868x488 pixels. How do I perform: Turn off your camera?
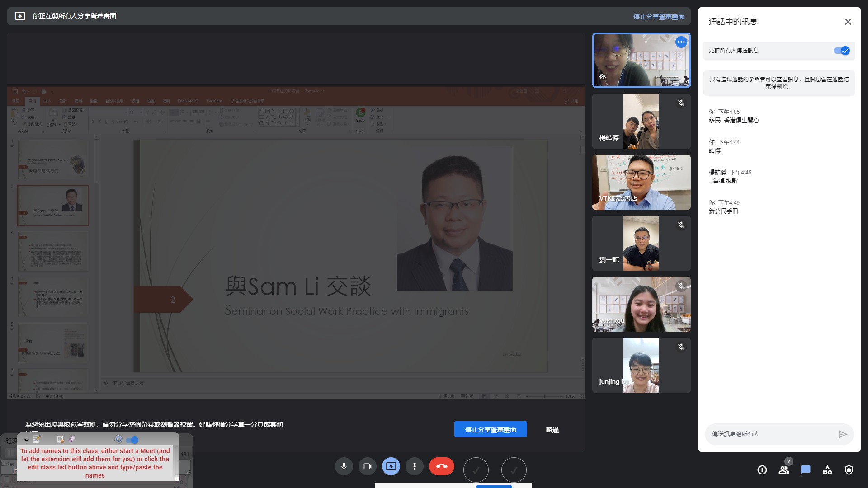368,466
